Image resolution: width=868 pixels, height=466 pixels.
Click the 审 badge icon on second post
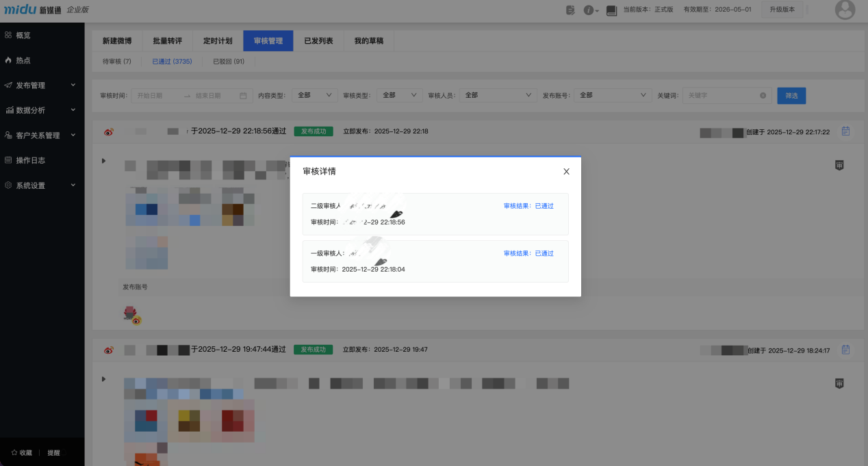tap(839, 384)
